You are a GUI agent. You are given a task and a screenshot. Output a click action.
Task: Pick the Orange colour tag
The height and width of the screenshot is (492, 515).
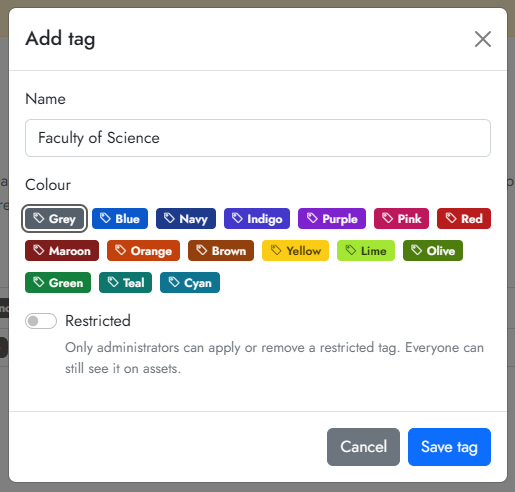[143, 251]
